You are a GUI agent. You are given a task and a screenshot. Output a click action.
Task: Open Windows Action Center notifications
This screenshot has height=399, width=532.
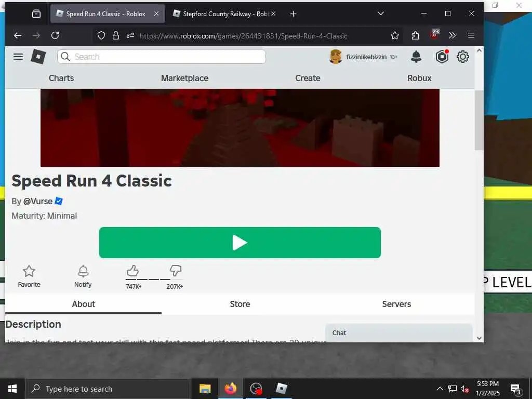point(515,389)
